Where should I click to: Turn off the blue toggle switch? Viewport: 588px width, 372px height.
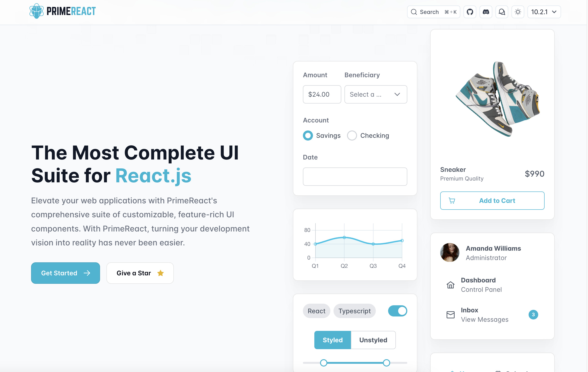point(397,311)
